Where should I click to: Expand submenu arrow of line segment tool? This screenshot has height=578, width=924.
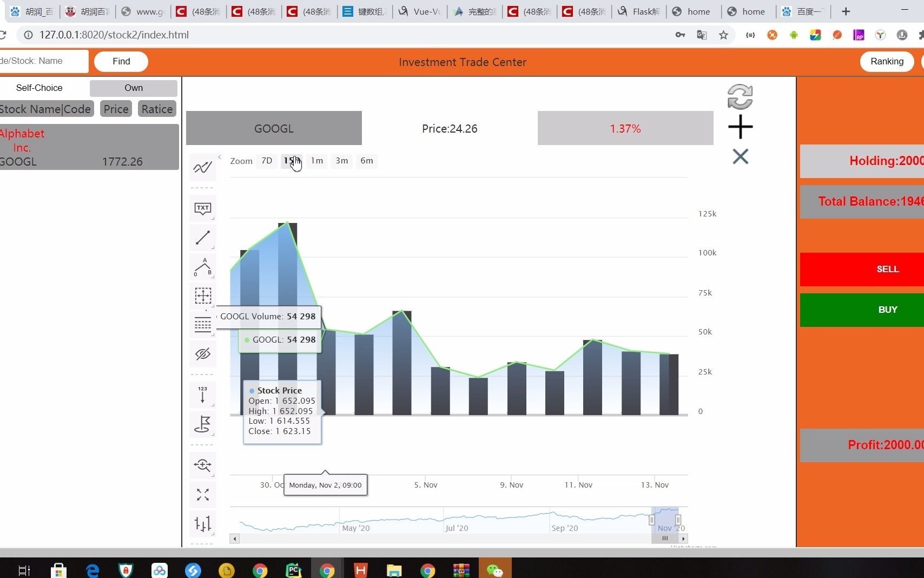click(214, 248)
